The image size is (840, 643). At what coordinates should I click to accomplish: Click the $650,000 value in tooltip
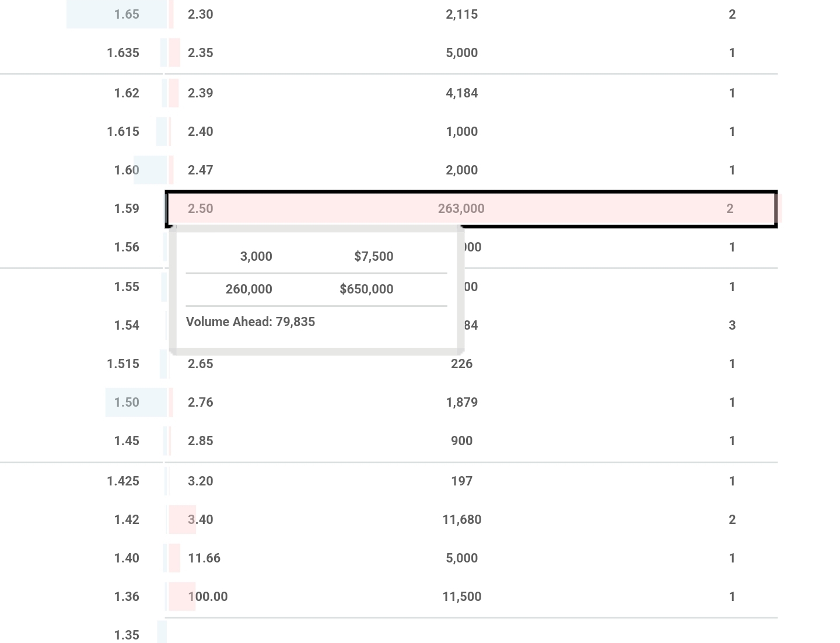[366, 289]
